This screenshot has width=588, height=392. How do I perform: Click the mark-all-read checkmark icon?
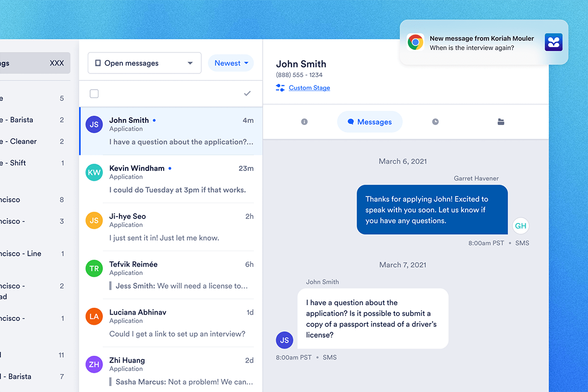(x=247, y=94)
